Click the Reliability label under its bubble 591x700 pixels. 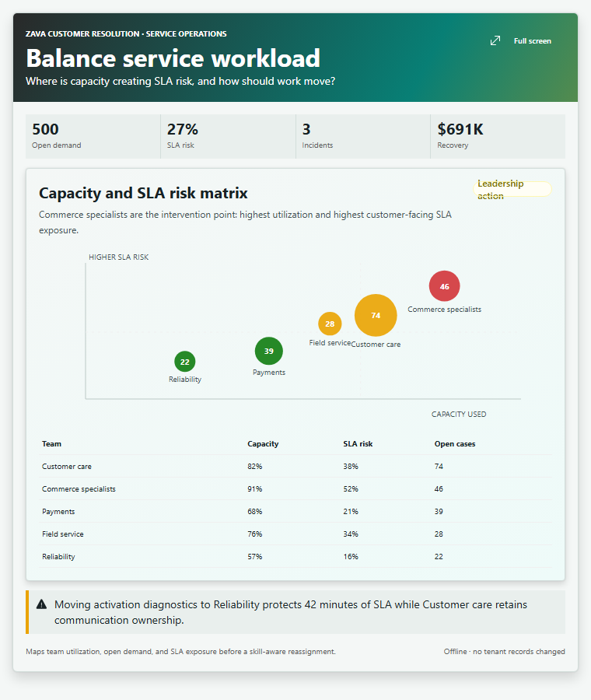tap(185, 379)
